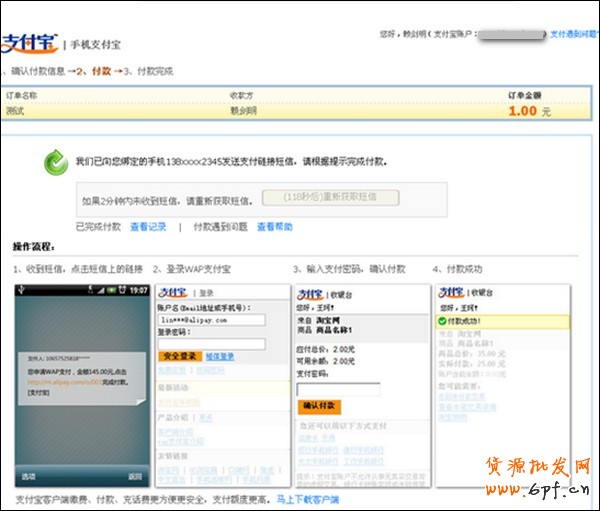Click the payment password field in step 3
This screenshot has width=600, height=511.
[x=338, y=389]
